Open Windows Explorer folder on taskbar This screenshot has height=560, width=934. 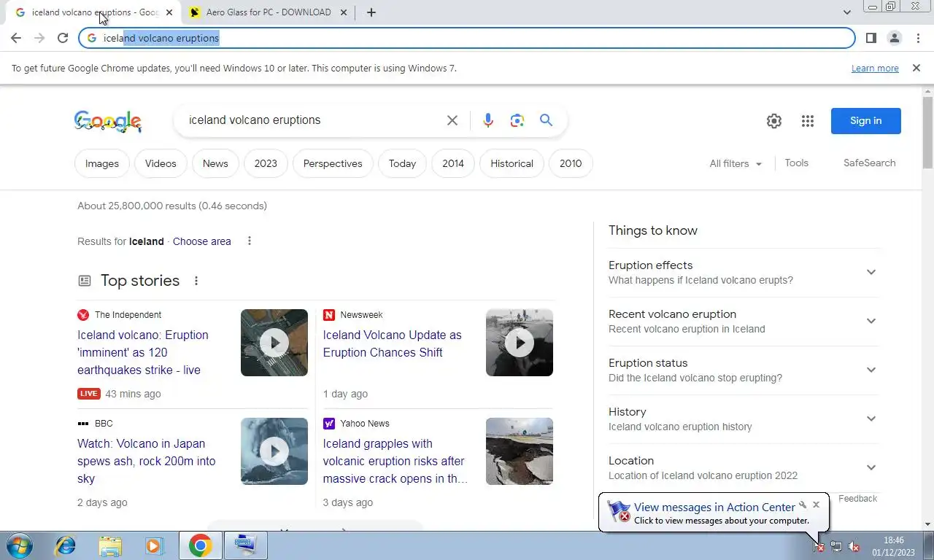click(x=110, y=545)
